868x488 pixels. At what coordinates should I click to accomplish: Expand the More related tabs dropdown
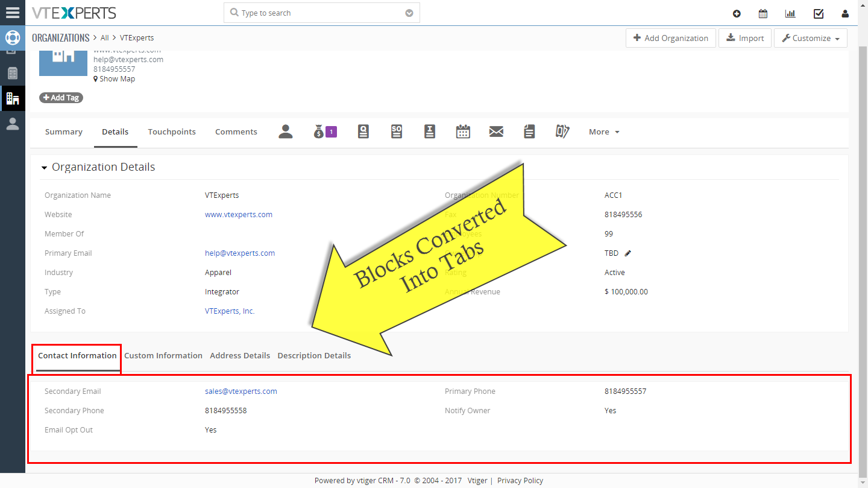[604, 132]
